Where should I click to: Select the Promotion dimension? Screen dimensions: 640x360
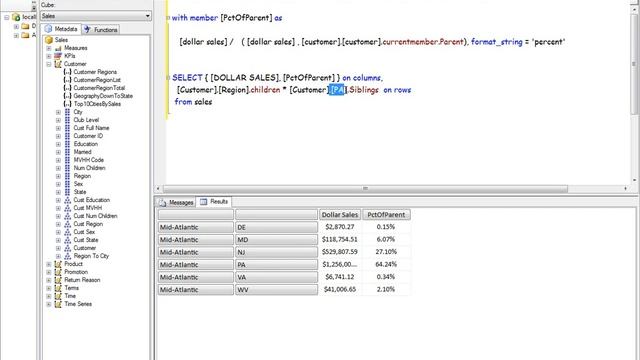coord(76,272)
